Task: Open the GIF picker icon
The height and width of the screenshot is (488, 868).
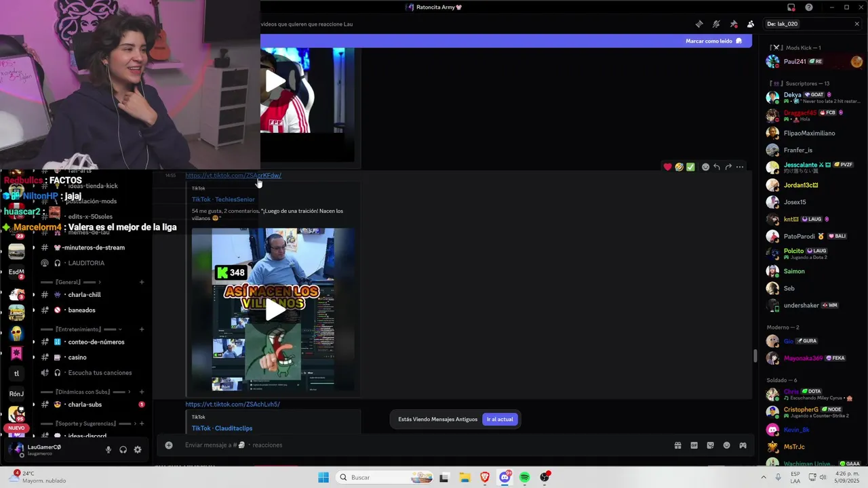Action: pos(694,445)
